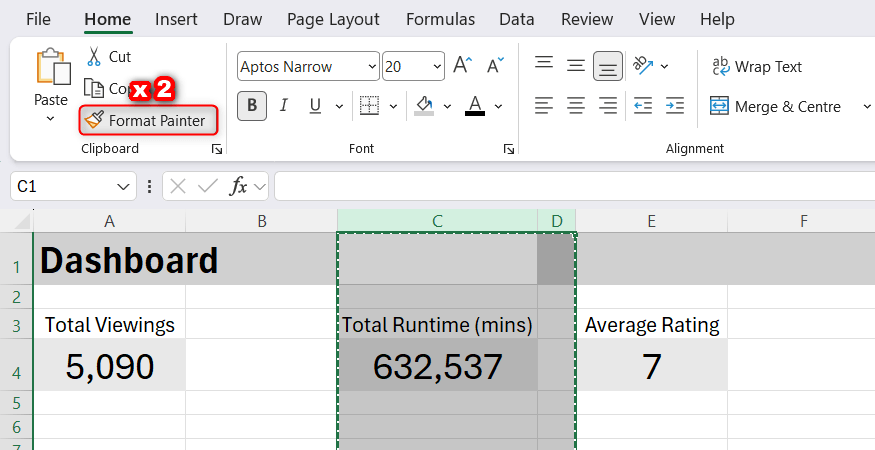
Task: Select Total Runtime (mins) cell
Action: coord(438,324)
